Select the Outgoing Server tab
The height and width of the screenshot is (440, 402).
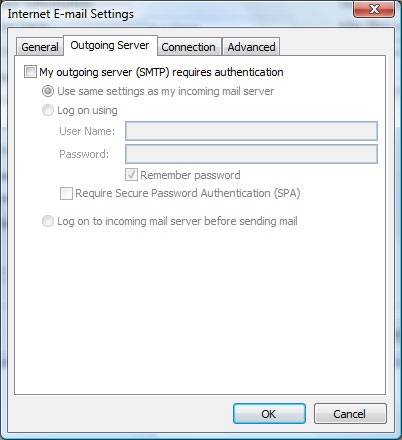pyautogui.click(x=110, y=45)
